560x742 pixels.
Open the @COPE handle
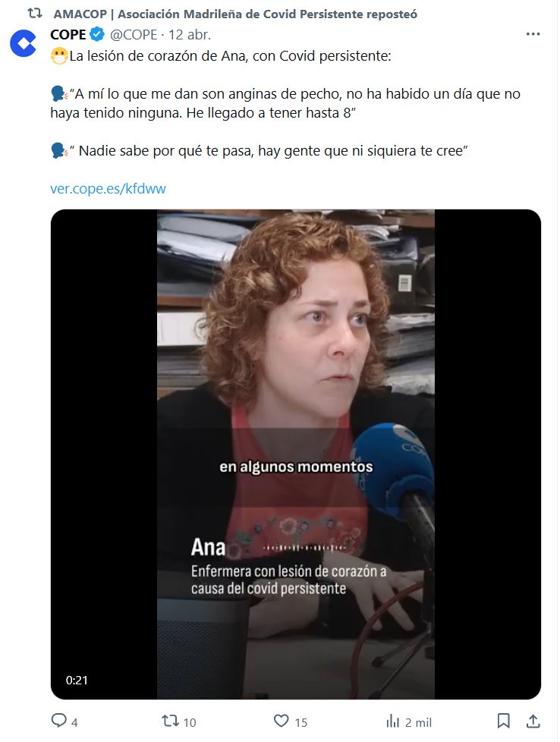coord(134,35)
